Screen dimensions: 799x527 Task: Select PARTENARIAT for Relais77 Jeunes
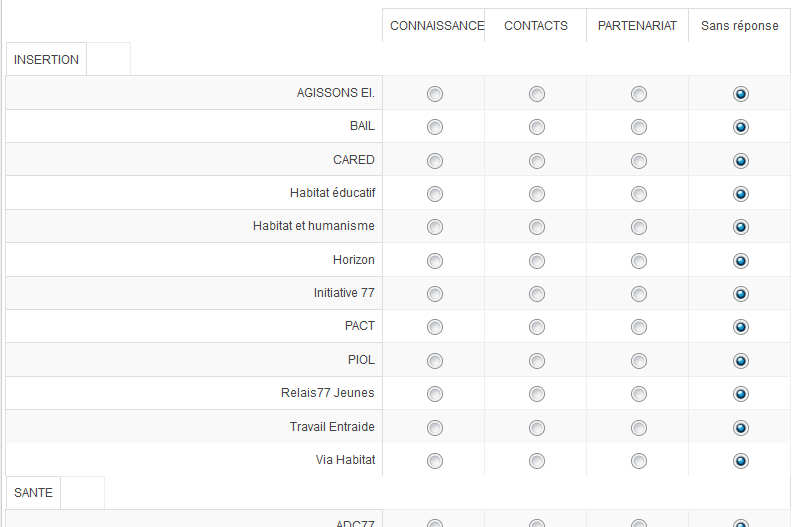pyautogui.click(x=639, y=394)
